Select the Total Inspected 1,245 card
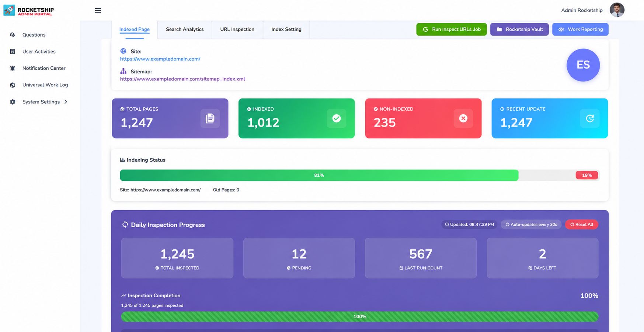This screenshot has height=332, width=644. [177, 258]
